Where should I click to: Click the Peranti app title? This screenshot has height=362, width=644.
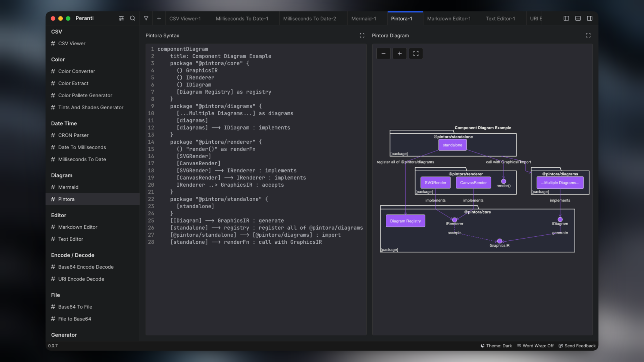tap(85, 18)
